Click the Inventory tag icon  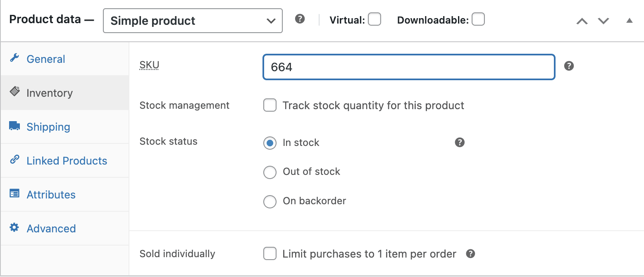(x=14, y=93)
